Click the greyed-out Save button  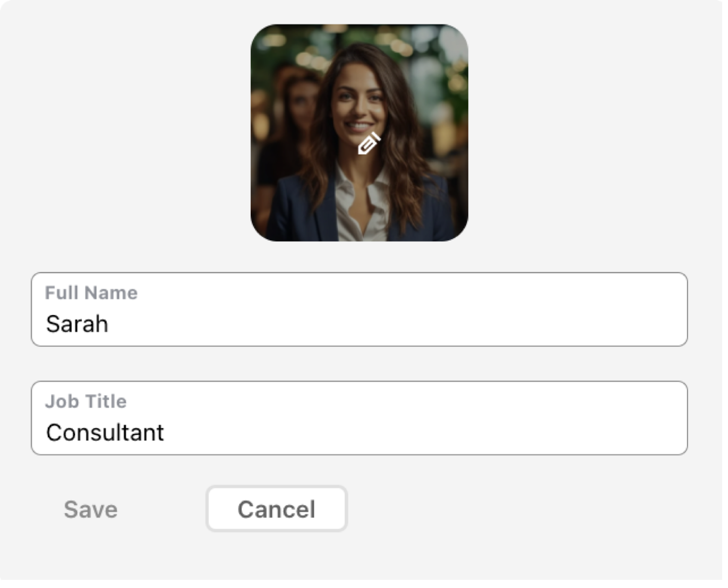[91, 509]
